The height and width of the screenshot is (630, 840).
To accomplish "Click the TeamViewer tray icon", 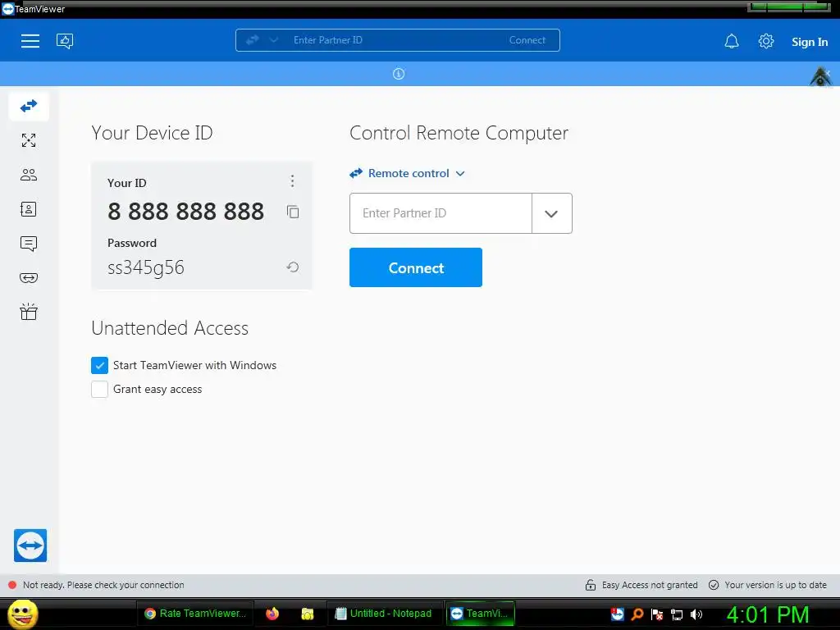I will pos(617,614).
